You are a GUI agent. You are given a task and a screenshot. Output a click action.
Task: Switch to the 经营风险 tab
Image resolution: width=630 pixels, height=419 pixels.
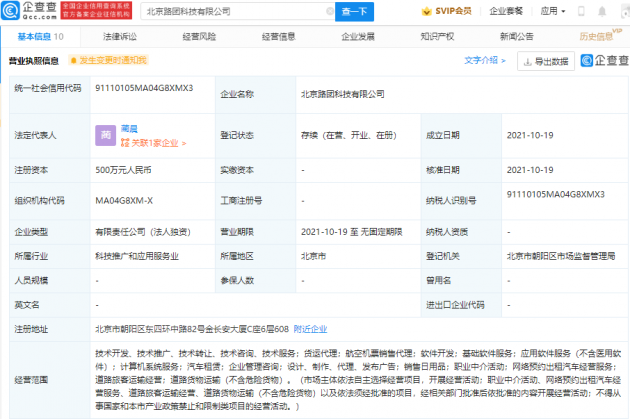coord(198,36)
